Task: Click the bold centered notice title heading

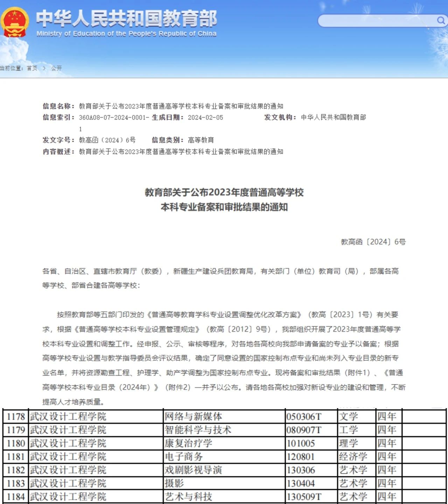Action: pos(224,199)
